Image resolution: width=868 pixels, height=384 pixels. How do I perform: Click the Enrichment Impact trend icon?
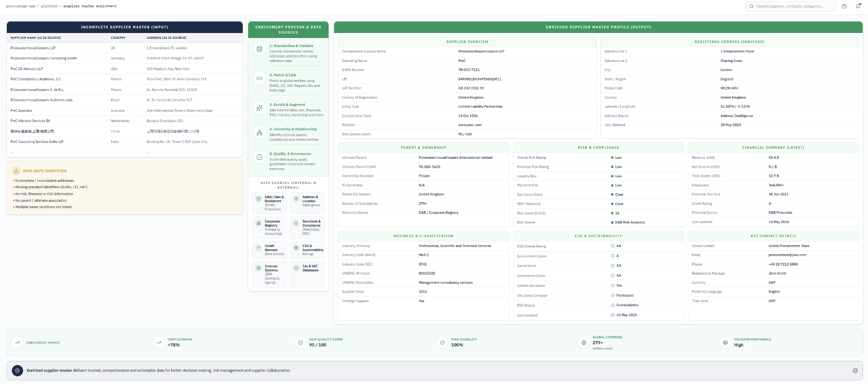[x=17, y=343]
